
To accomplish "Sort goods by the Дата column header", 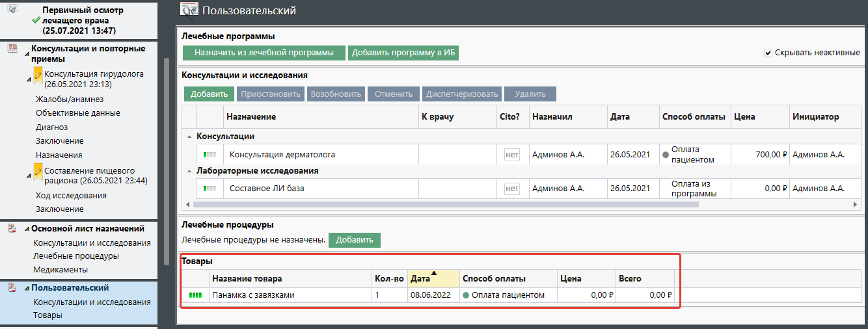I will (x=420, y=278).
